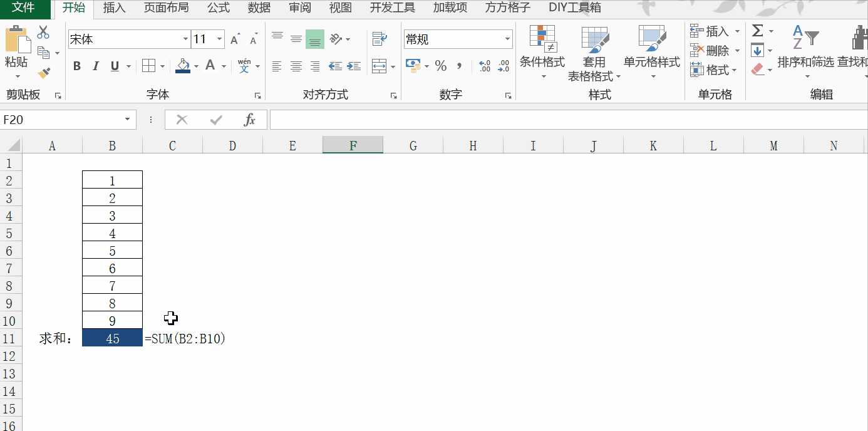Decrease decimal places
Viewport: 868px width, 431px height.
click(x=503, y=66)
